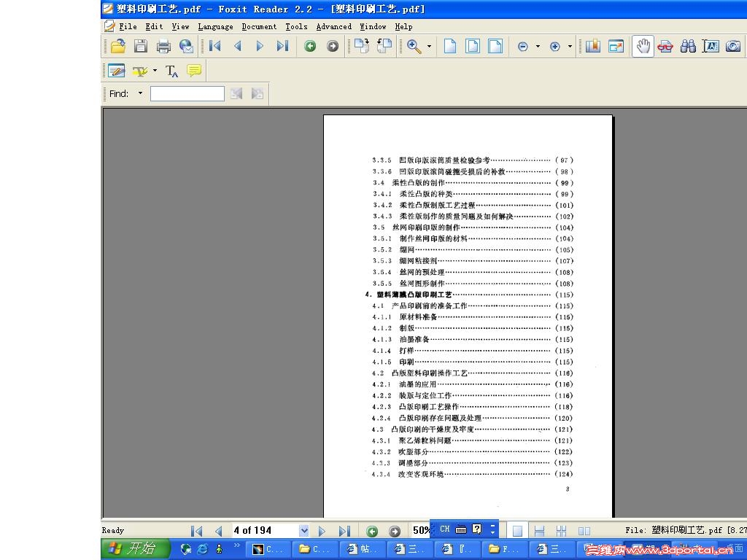Open the zoom tool dropdown arrow
The width and height of the screenshot is (747, 560).
(429, 46)
